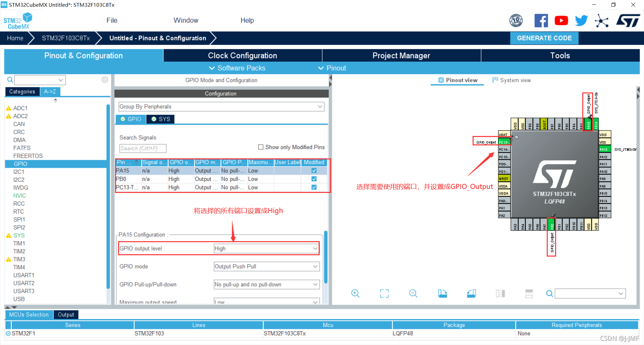
Task: Click the GENERATE CODE button
Action: (x=544, y=38)
